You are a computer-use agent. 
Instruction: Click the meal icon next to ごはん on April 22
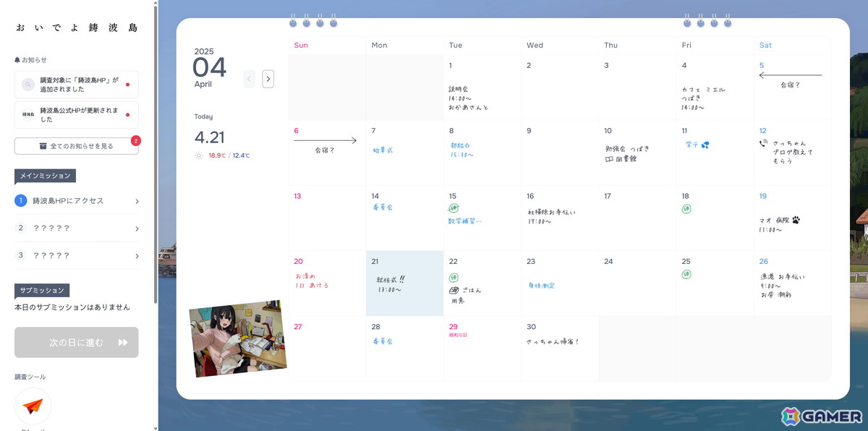coord(453,290)
